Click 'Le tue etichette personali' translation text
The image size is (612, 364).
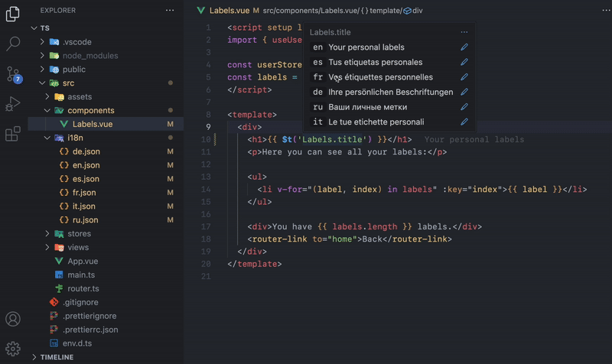click(x=376, y=122)
